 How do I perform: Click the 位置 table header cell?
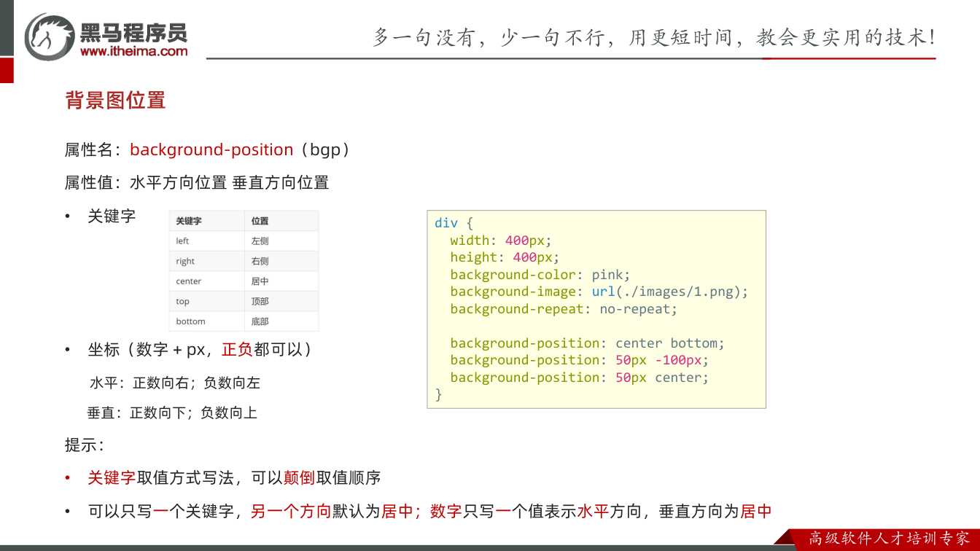pyautogui.click(x=281, y=221)
